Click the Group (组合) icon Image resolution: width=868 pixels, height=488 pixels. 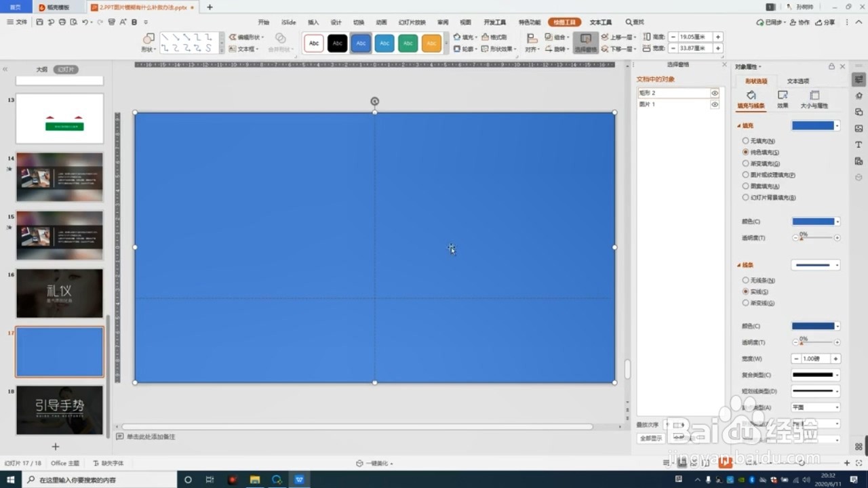tap(549, 37)
